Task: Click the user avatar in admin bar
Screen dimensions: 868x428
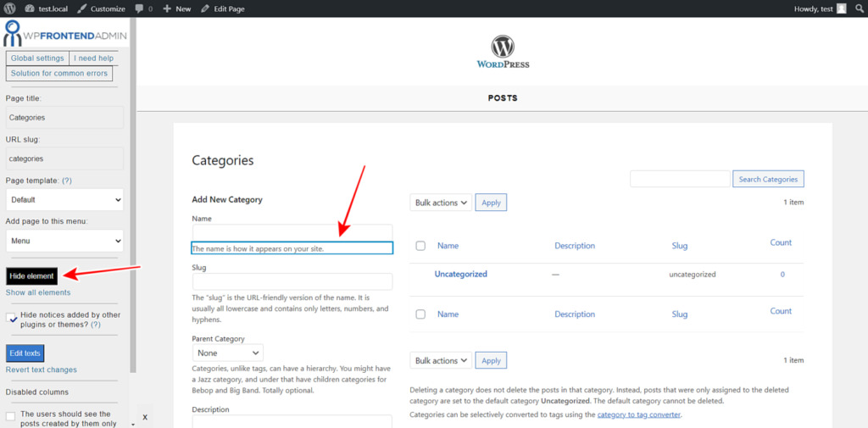Action: pyautogui.click(x=842, y=8)
